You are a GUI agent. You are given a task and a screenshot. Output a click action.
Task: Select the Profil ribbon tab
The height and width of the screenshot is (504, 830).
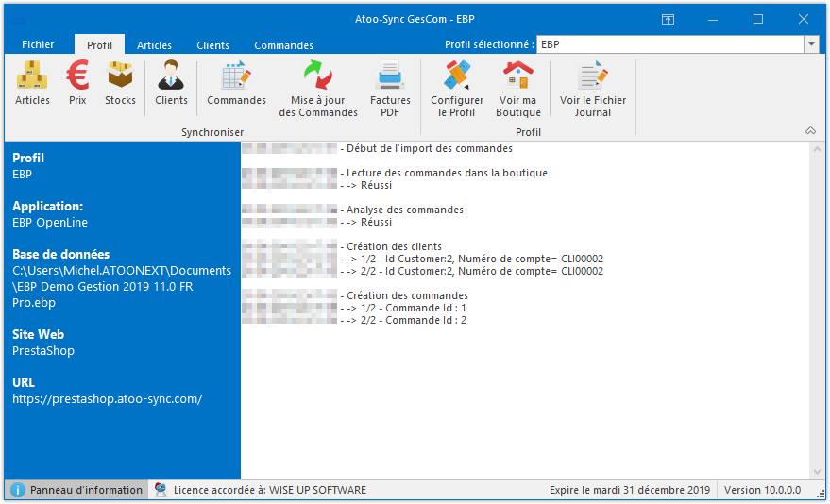click(99, 45)
